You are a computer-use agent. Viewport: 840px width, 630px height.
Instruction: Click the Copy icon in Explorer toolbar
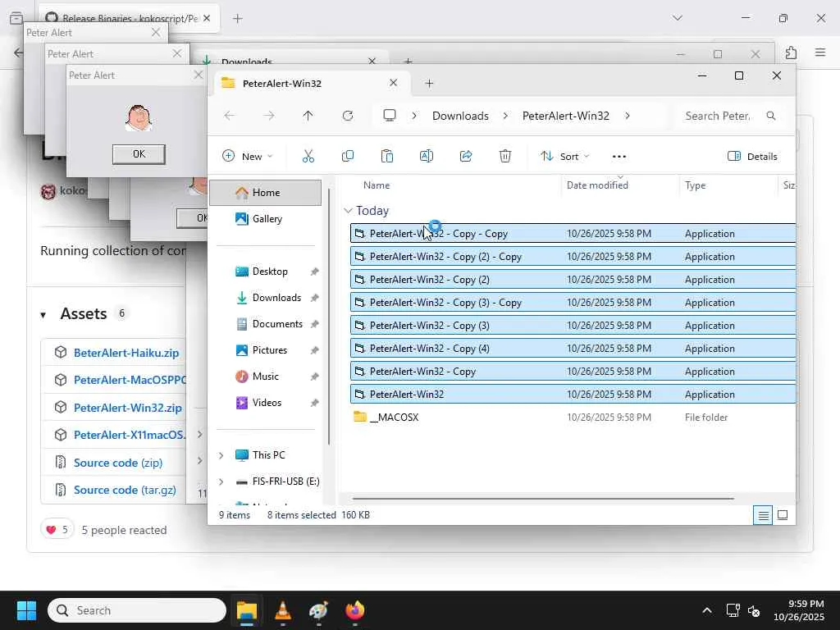click(x=348, y=156)
